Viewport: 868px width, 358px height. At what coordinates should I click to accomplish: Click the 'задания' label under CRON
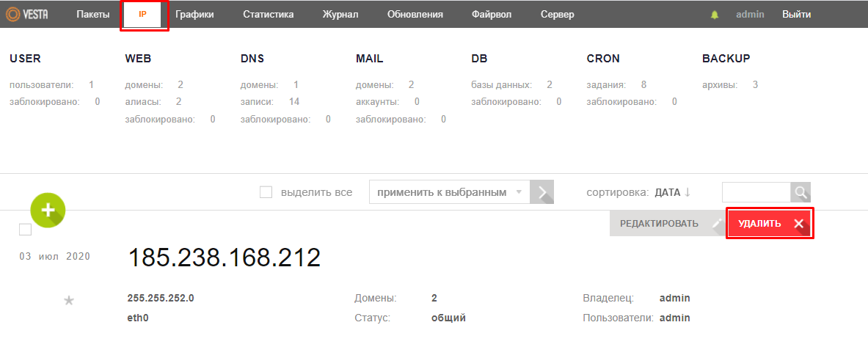(x=606, y=85)
